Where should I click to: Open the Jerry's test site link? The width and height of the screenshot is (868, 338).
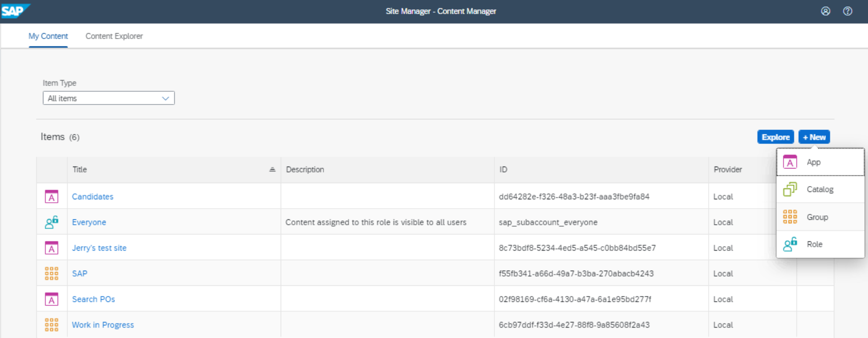(x=99, y=248)
